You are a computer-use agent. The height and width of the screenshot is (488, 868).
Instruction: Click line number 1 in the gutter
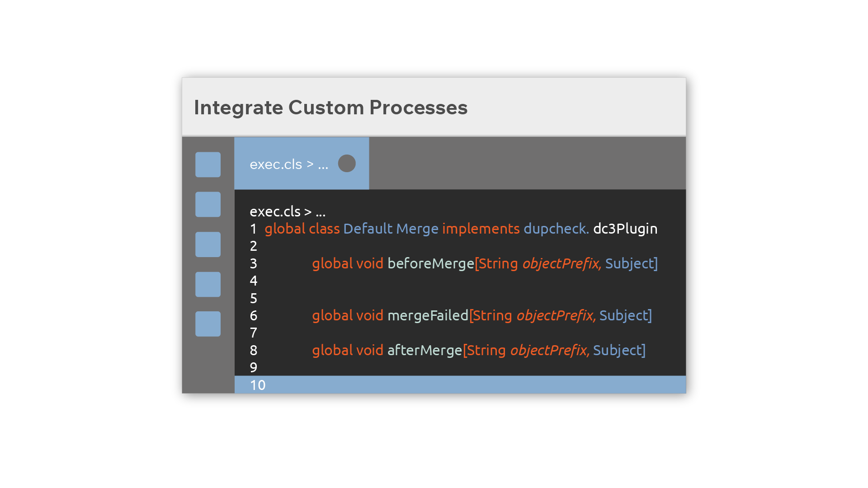(253, 229)
